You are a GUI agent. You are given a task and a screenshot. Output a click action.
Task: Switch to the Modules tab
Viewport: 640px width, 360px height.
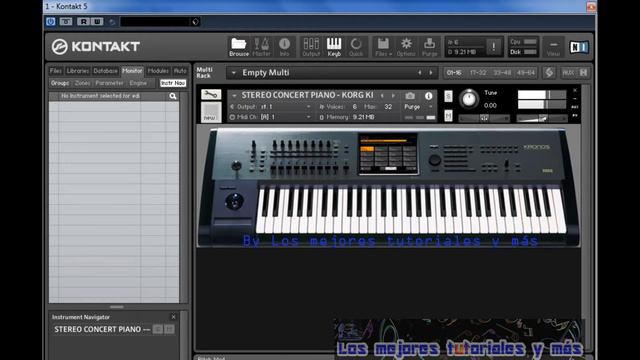click(158, 71)
